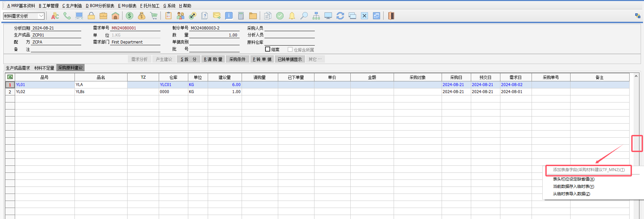Tick the 结案 checkbox
Image resolution: width=644 pixels, height=219 pixels.
(x=268, y=49)
